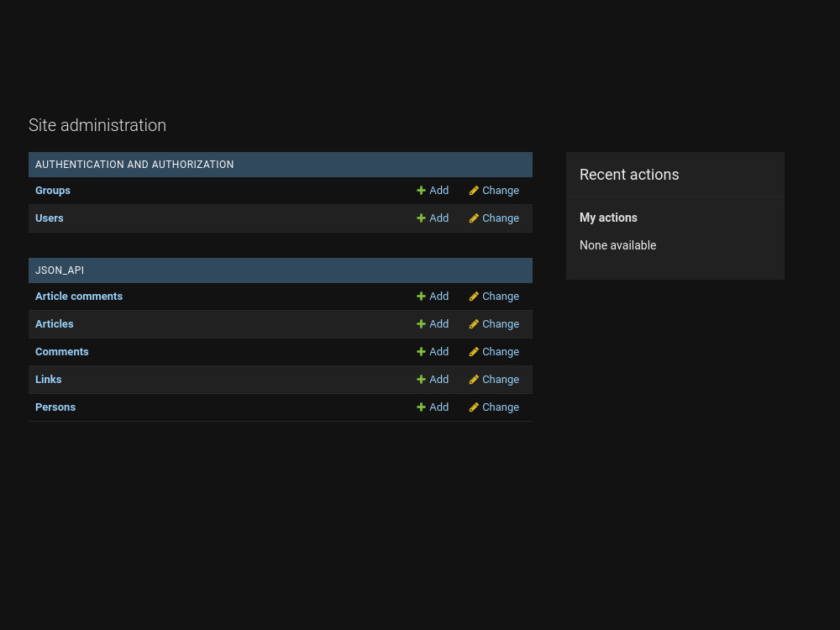Click the green plus icon to add a Group
Screen dimensions: 840x630
[x=421, y=190]
